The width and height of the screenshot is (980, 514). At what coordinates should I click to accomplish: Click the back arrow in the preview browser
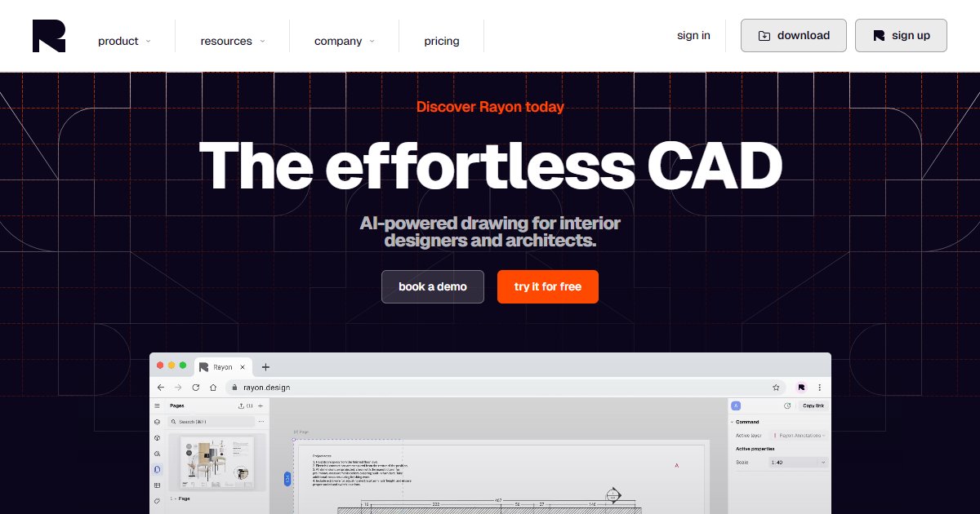coord(161,388)
